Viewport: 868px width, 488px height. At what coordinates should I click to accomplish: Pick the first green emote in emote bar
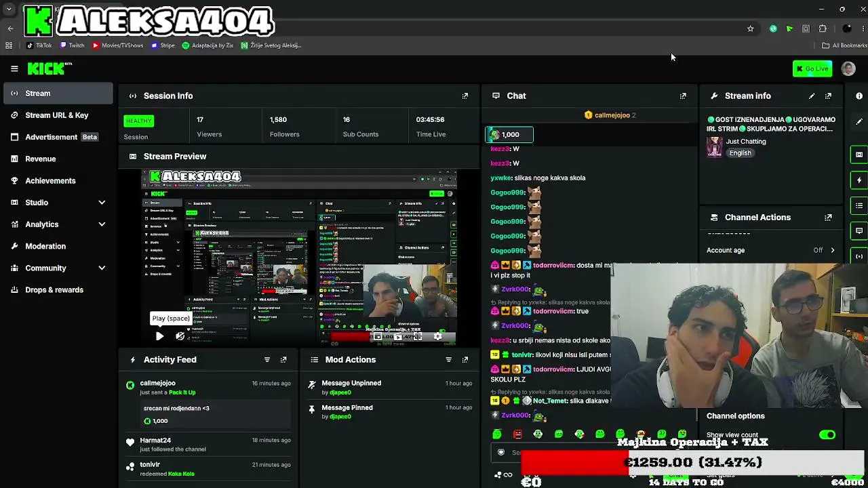click(497, 434)
